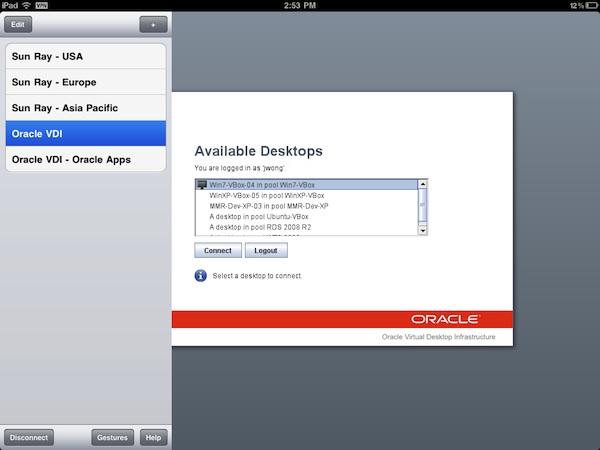
Task: Click the desktop list scroll down arrow
Action: pyautogui.click(x=422, y=230)
